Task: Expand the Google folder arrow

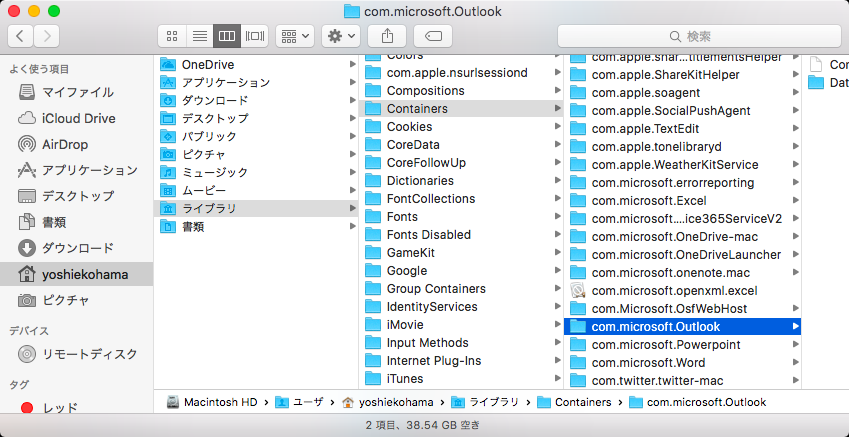Action: [558, 270]
